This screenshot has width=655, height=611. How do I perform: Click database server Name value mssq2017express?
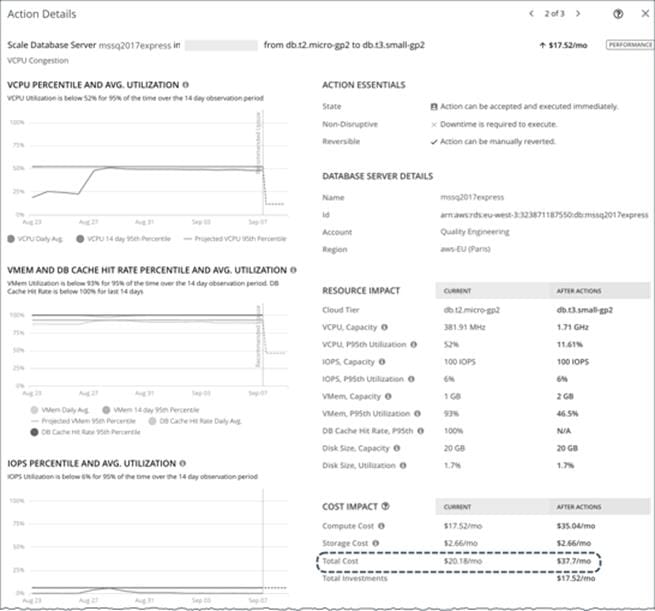472,197
